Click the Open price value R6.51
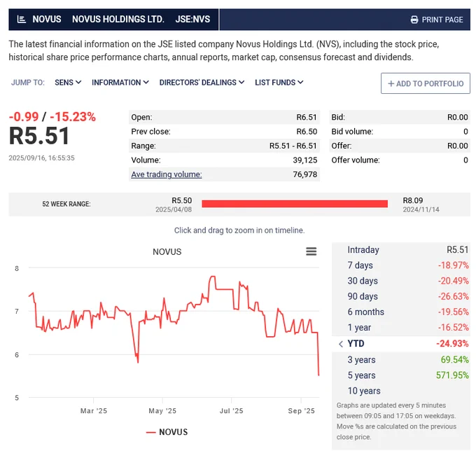The height and width of the screenshot is (458, 476). click(307, 117)
